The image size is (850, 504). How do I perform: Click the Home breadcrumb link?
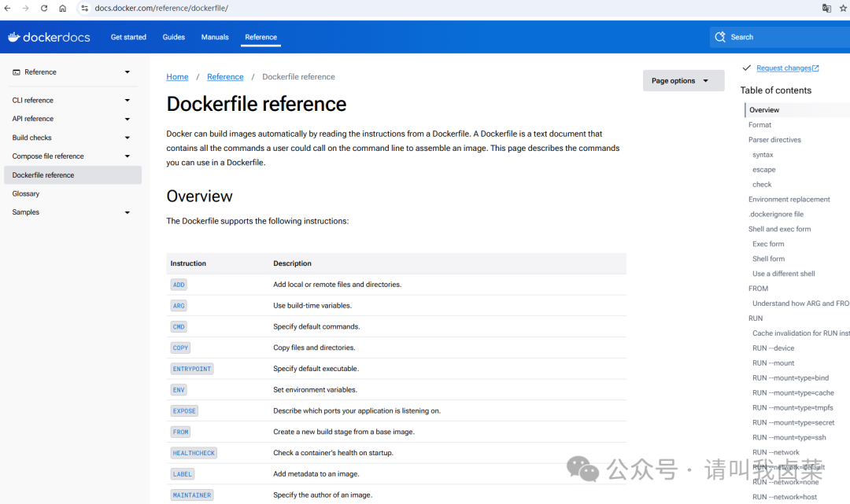point(177,77)
